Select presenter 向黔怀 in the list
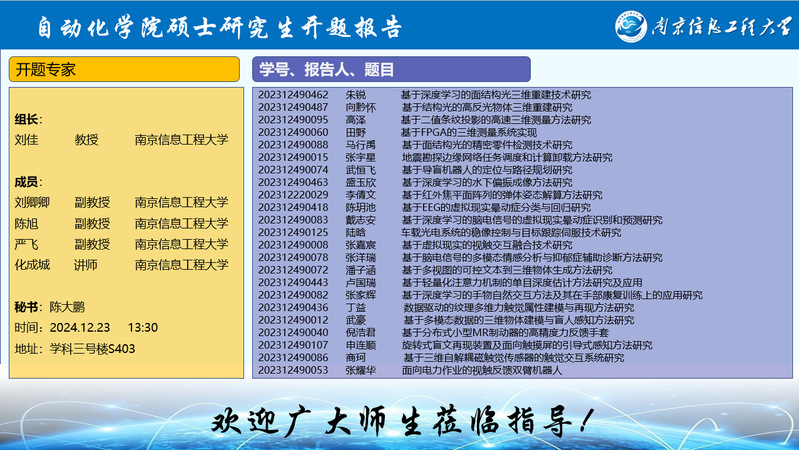The height and width of the screenshot is (450, 799). pyautogui.click(x=360, y=107)
